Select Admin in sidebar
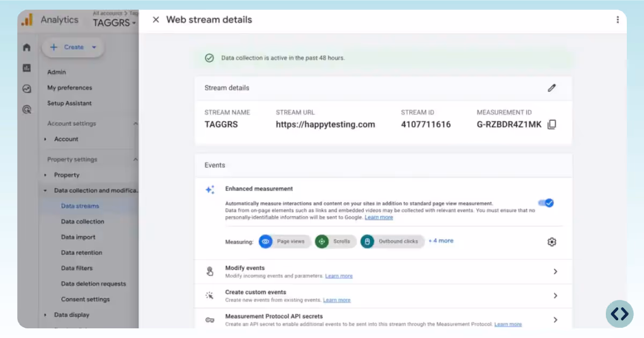This screenshot has height=338, width=644. (56, 72)
